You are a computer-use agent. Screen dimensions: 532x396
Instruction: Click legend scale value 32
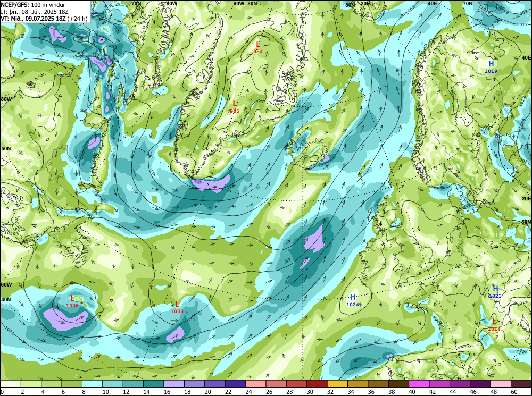[x=330, y=392]
